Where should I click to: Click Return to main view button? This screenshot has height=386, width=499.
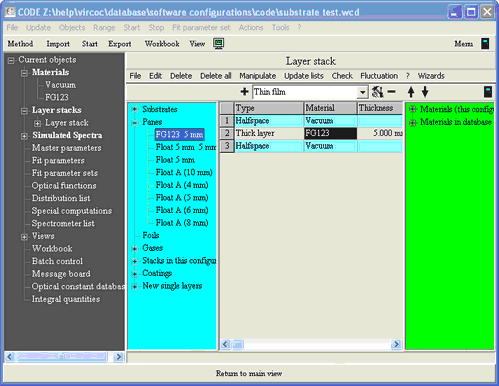pyautogui.click(x=249, y=373)
